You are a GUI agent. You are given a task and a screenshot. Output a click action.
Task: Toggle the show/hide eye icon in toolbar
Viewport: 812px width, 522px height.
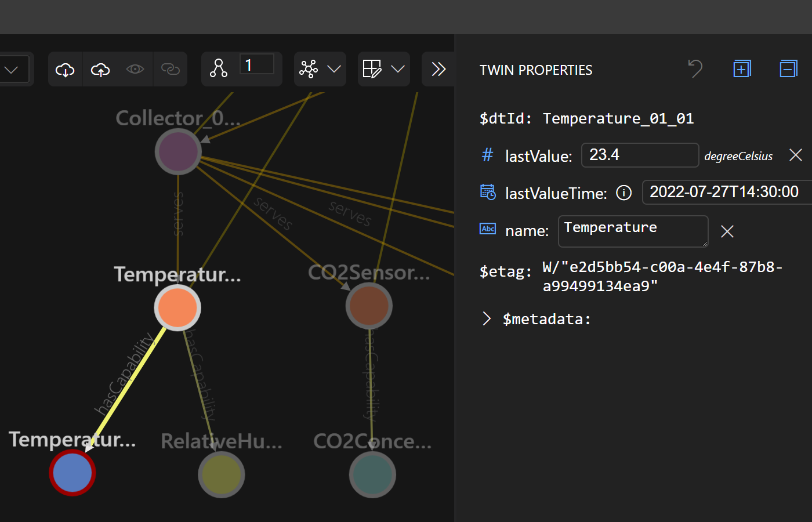(x=135, y=70)
